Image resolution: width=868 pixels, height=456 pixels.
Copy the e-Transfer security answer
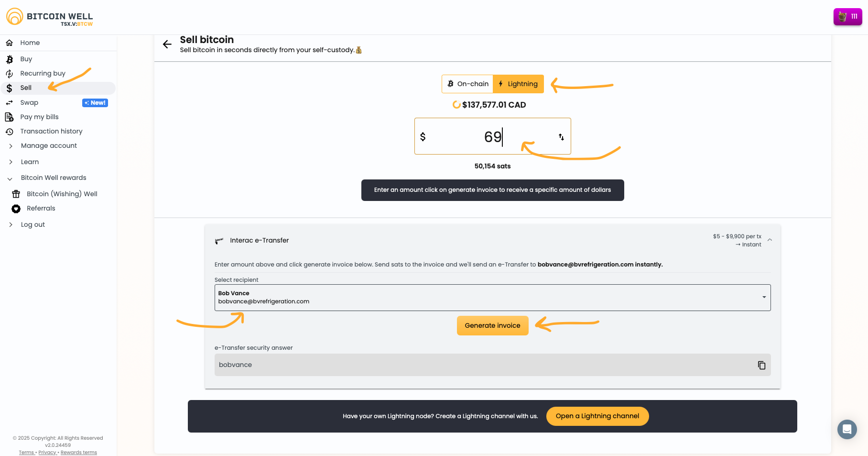(x=761, y=365)
